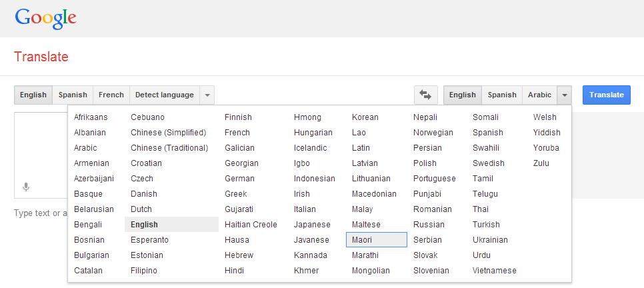Screen dimensions: 644x288
Task: Select Swahili from the list
Action: (486, 148)
